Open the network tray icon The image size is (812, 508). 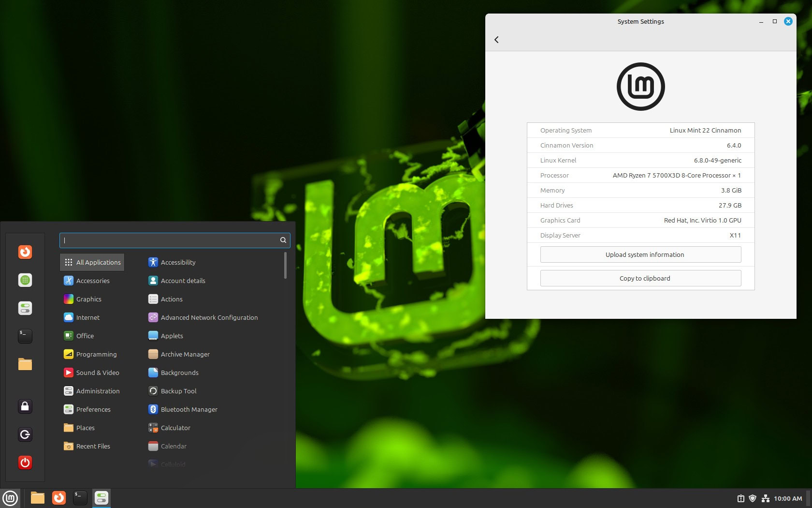click(x=766, y=498)
